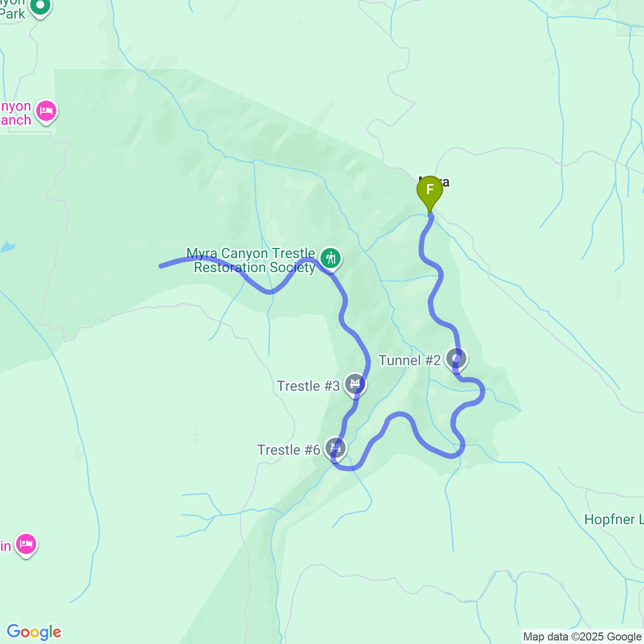The width and height of the screenshot is (644, 644).
Task: Click the Canyon Ranch pink text label
Action: pos(16,113)
